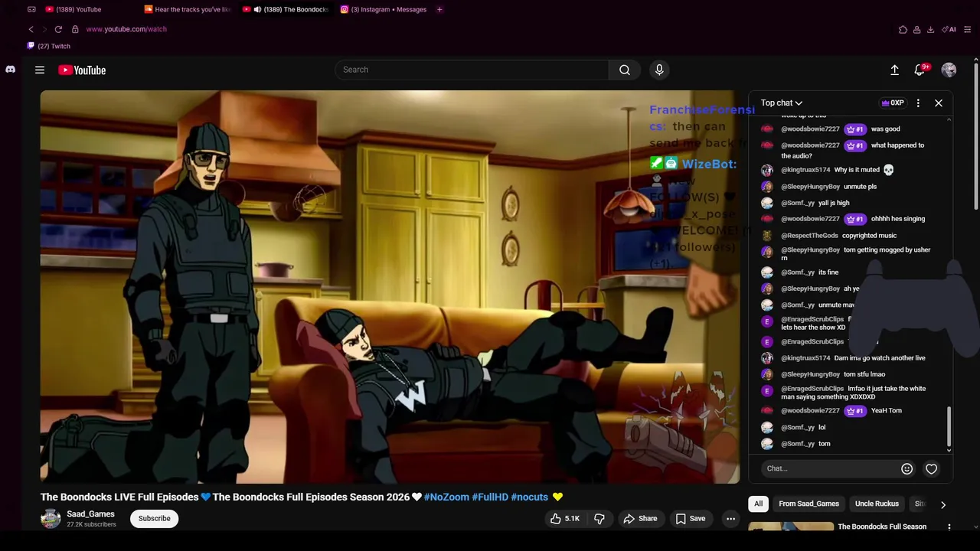This screenshot has width=980, height=551.
Task: Click the #NoZoom hashtag
Action: (446, 497)
